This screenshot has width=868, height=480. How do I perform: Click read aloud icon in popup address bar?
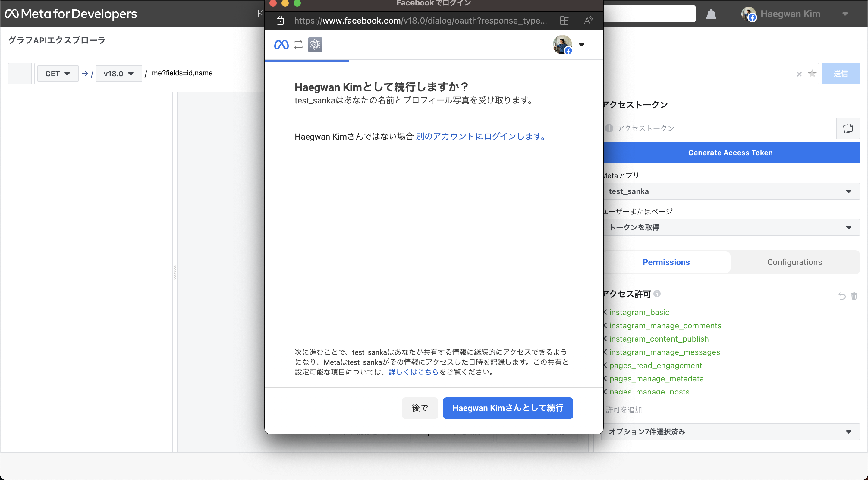click(588, 21)
